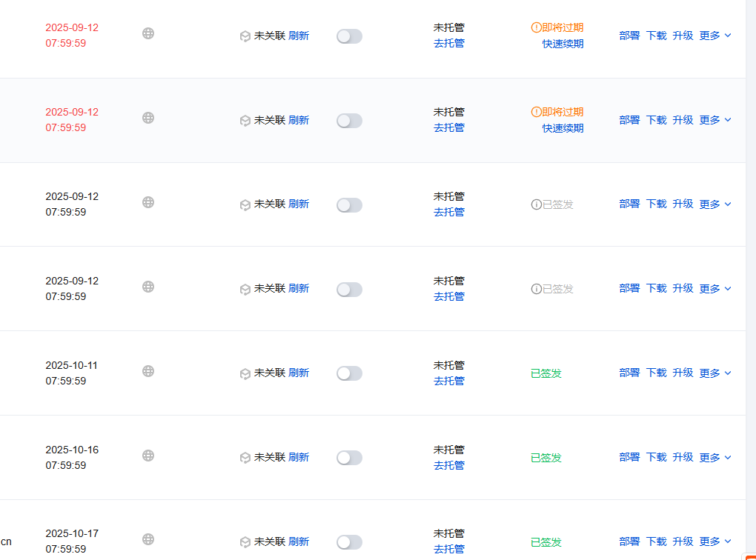Click 升级 in the 2025-10-17 row
This screenshot has height=560, width=756.
[683, 541]
